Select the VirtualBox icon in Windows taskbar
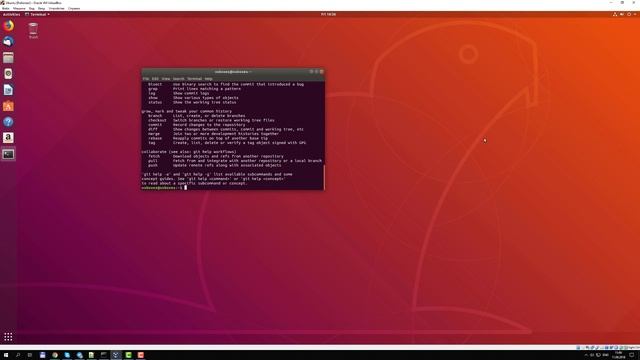Image resolution: width=640 pixels, height=360 pixels. pos(116,355)
